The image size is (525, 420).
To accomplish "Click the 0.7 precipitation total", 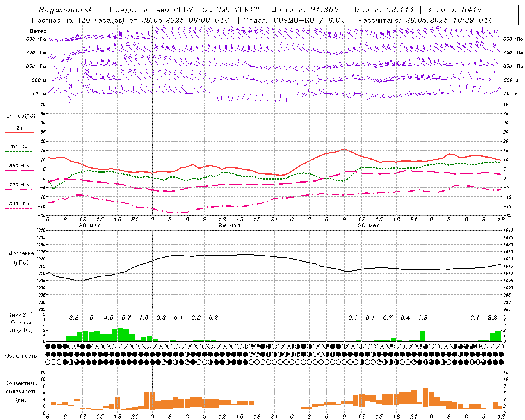I will point(388,318).
